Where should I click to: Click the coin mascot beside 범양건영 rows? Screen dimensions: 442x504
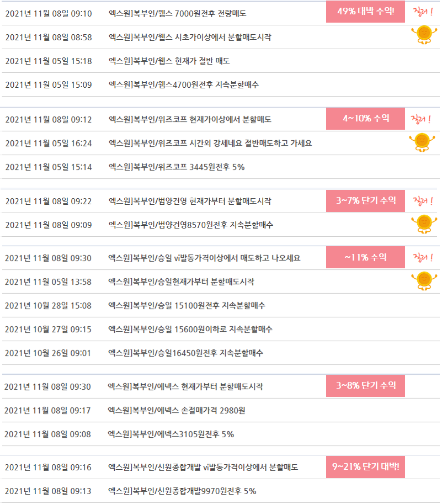424,224
